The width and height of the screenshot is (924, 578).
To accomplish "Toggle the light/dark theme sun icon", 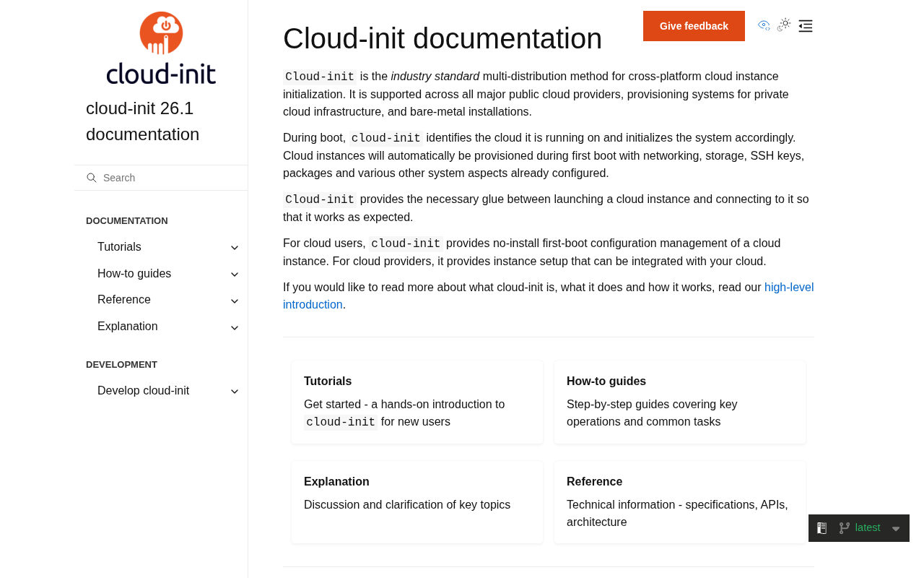I will click(785, 25).
